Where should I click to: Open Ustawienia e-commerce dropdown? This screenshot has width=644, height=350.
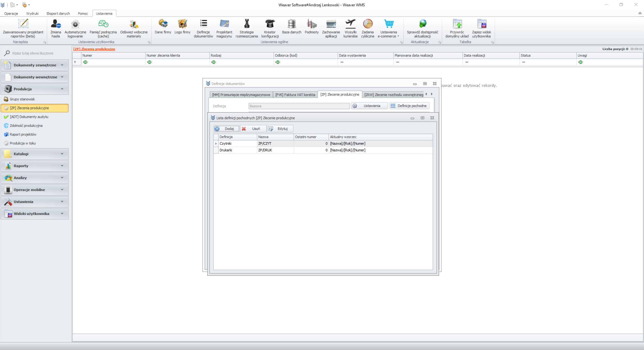point(388,28)
